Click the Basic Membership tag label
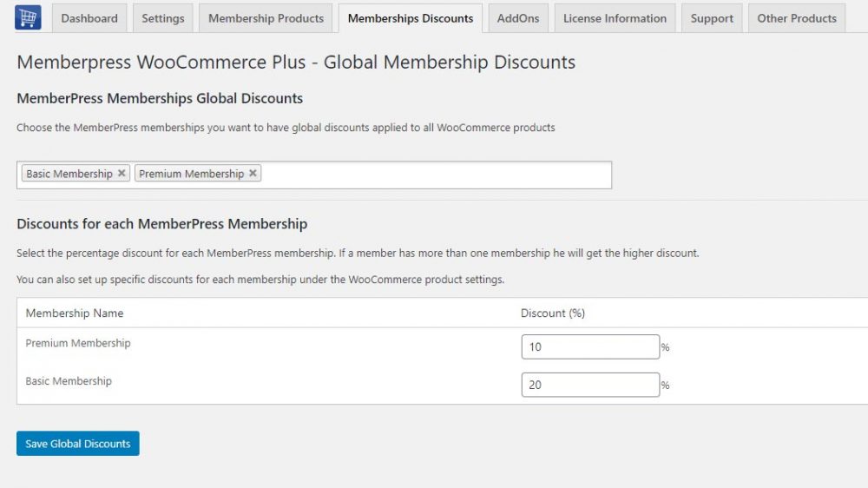The width and height of the screenshot is (868, 488). [x=69, y=174]
